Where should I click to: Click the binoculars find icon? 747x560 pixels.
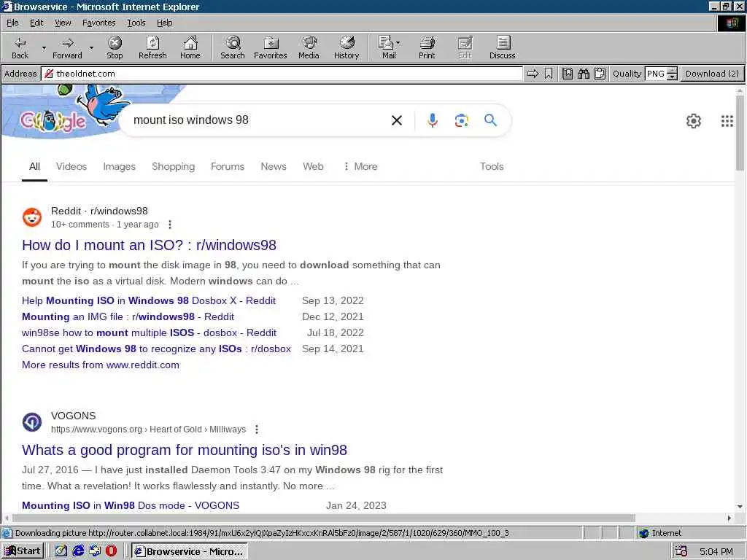[x=584, y=74]
